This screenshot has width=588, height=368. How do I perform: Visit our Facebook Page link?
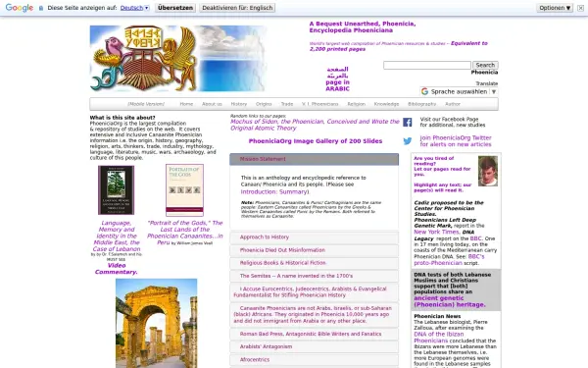pyautogui.click(x=453, y=122)
